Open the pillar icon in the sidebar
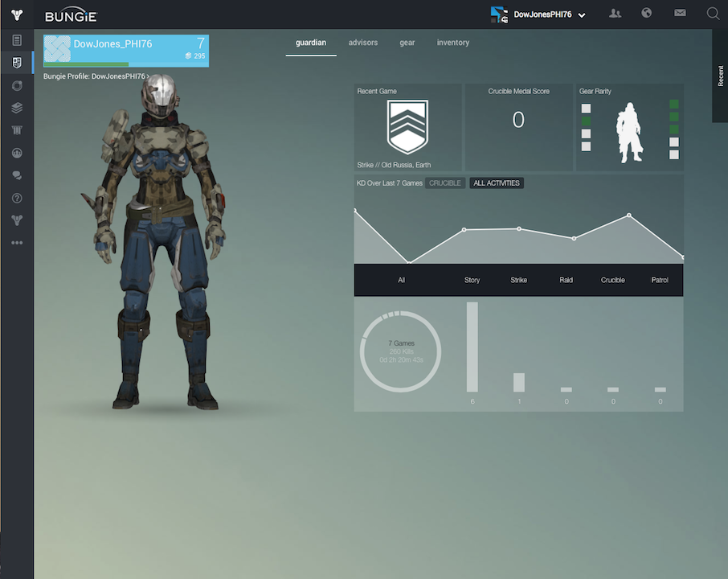Screen dimensions: 728x579 pyautogui.click(x=17, y=130)
